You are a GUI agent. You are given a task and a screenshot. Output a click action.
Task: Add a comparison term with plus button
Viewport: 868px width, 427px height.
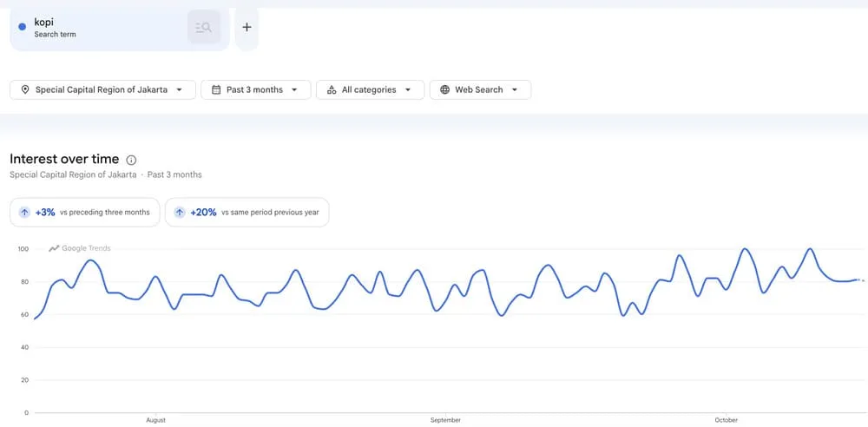[247, 27]
